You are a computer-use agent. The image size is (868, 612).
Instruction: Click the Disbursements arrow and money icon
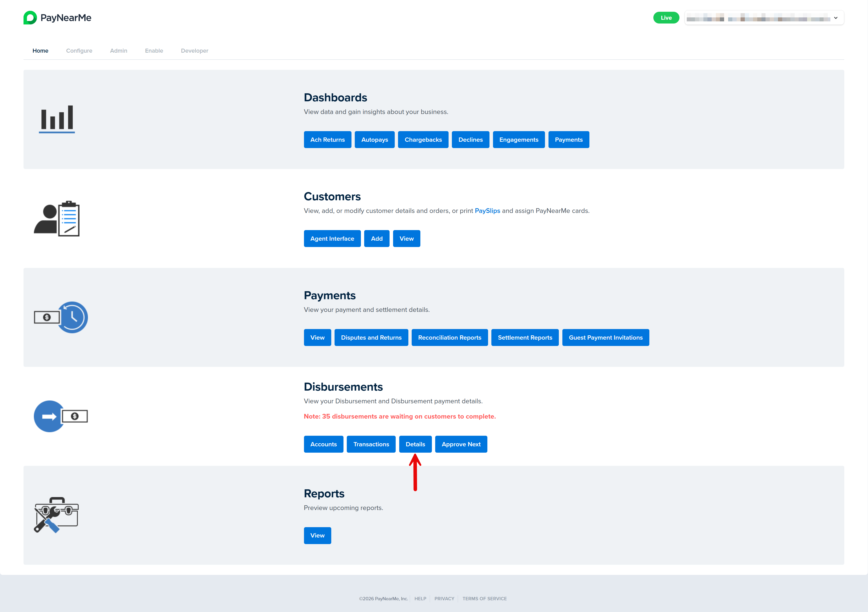[61, 416]
